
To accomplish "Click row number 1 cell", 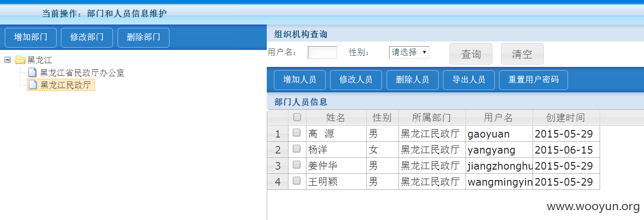I will [278, 134].
